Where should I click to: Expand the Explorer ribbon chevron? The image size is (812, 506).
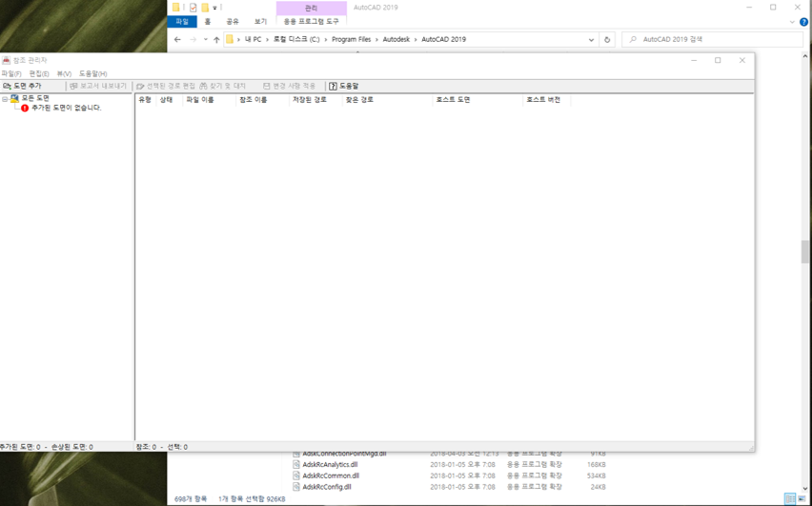(x=792, y=22)
